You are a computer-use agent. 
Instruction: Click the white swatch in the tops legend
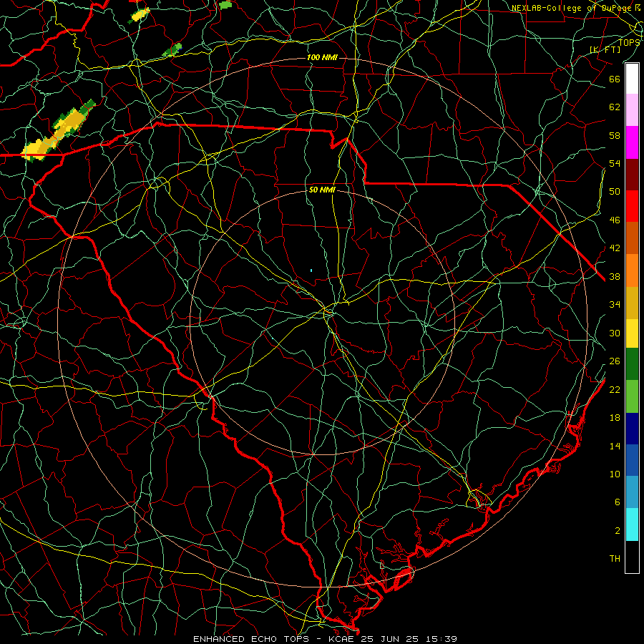click(x=632, y=79)
